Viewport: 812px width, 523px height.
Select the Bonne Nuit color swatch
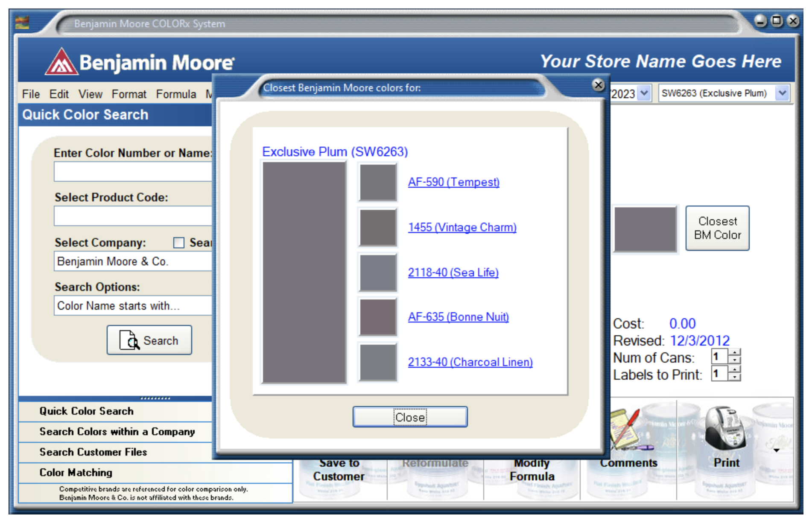pyautogui.click(x=378, y=317)
